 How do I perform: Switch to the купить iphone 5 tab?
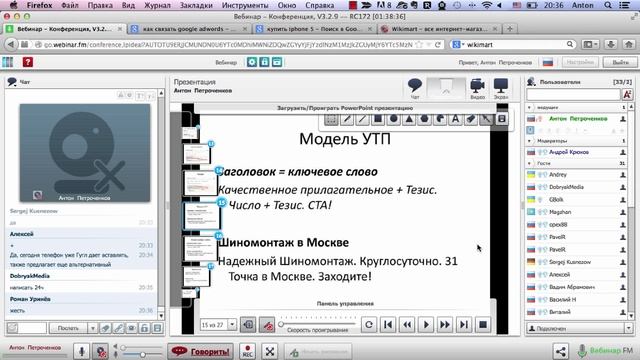point(313,29)
